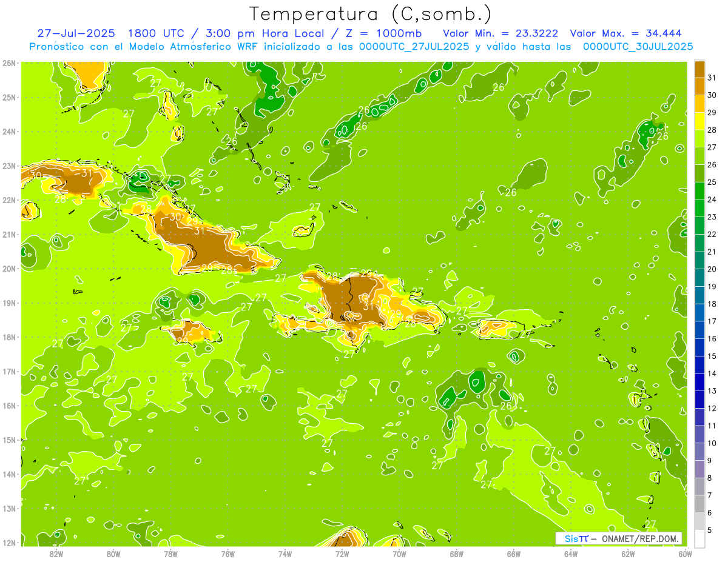Click the legend scale value '12'
This screenshot has height=562, width=728.
pyautogui.click(x=712, y=408)
